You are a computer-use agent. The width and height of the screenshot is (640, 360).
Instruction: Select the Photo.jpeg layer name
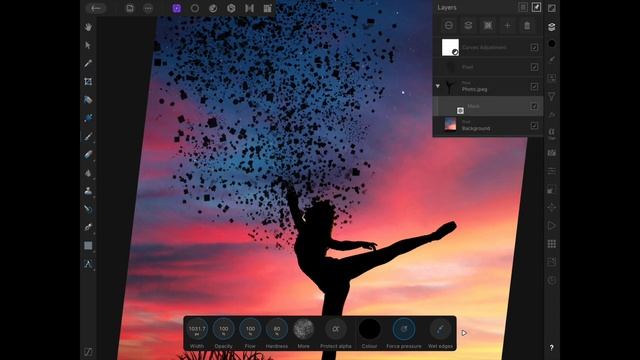474,89
